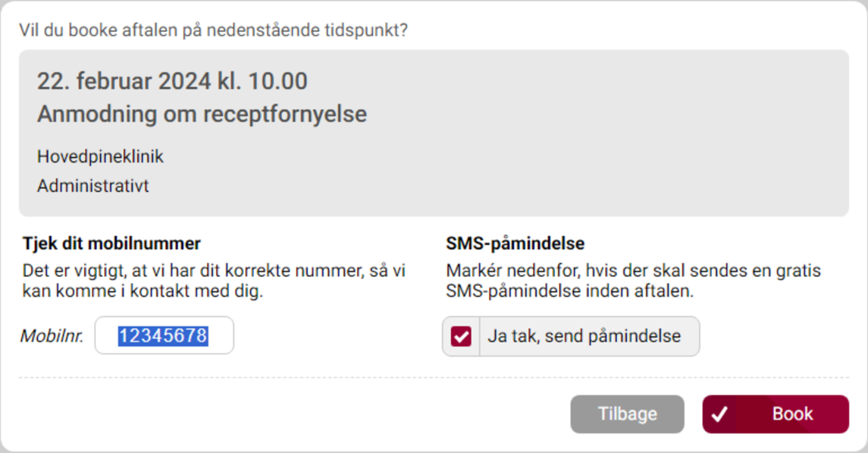This screenshot has width=868, height=453.
Task: Click the highlighted number 12345678
Action: 163,335
